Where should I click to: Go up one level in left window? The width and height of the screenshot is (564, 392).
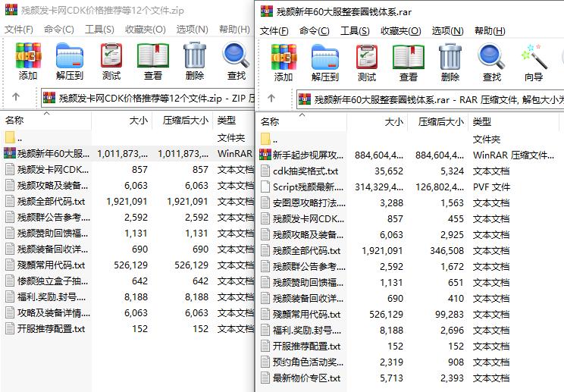[16, 97]
